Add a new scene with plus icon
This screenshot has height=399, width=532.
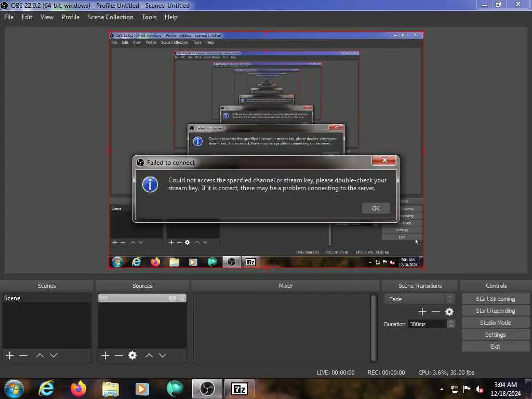[x=10, y=355]
